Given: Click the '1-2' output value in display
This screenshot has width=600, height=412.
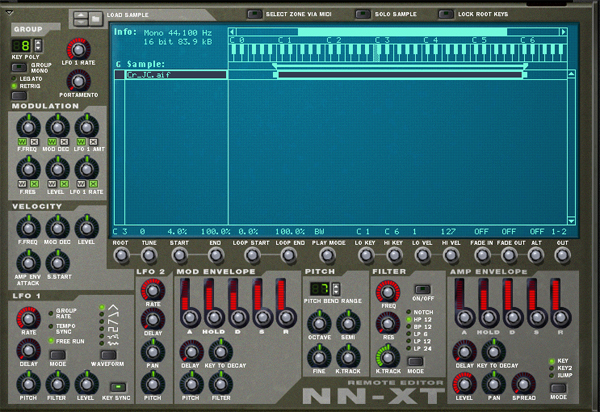Looking at the screenshot, I should 559,231.
